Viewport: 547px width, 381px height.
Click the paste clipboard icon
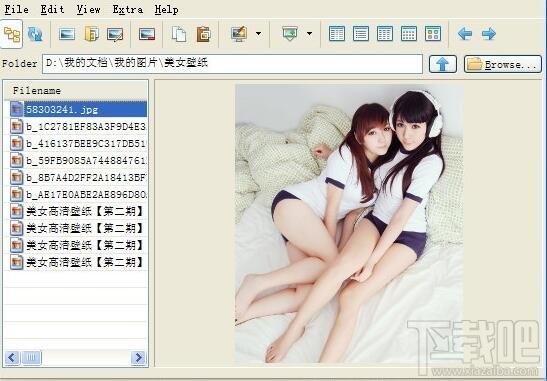tap(203, 34)
